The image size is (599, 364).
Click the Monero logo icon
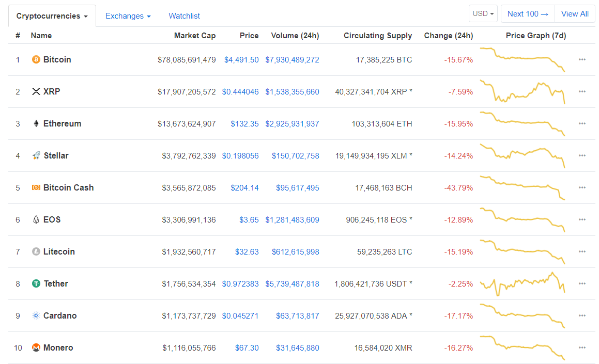[36, 348]
